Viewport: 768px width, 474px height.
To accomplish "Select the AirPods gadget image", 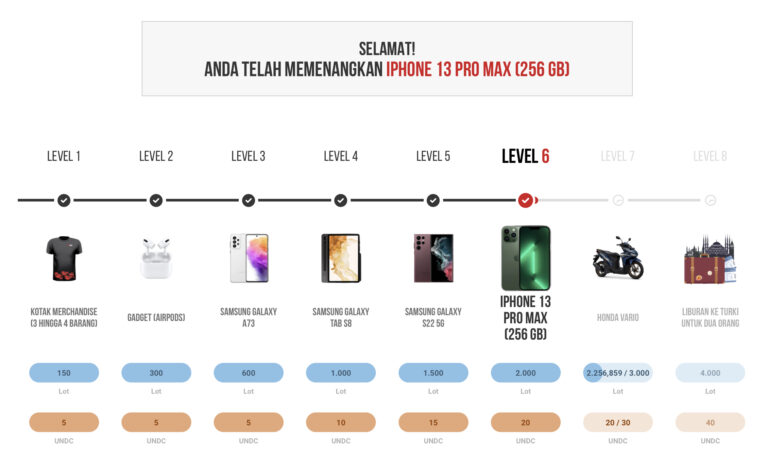I will click(x=156, y=258).
